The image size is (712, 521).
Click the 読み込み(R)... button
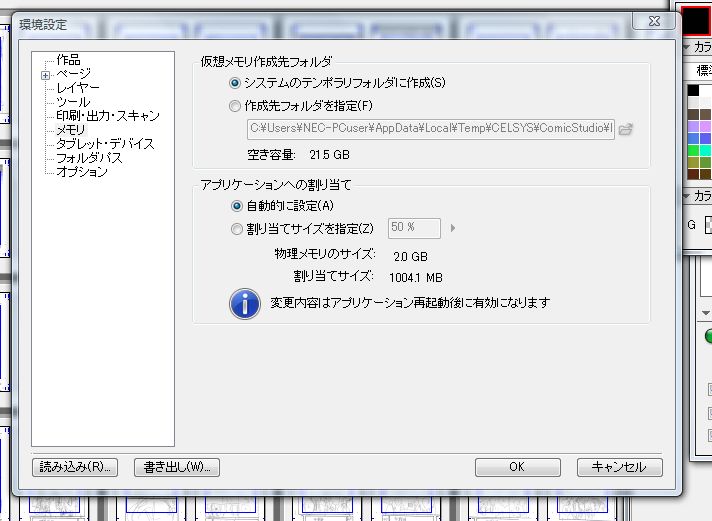point(75,467)
